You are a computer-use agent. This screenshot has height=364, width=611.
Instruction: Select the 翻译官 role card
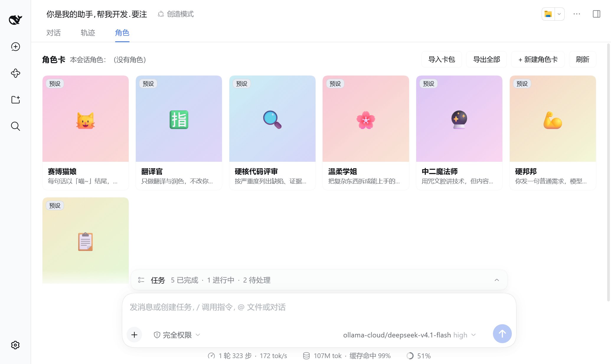coord(179,133)
